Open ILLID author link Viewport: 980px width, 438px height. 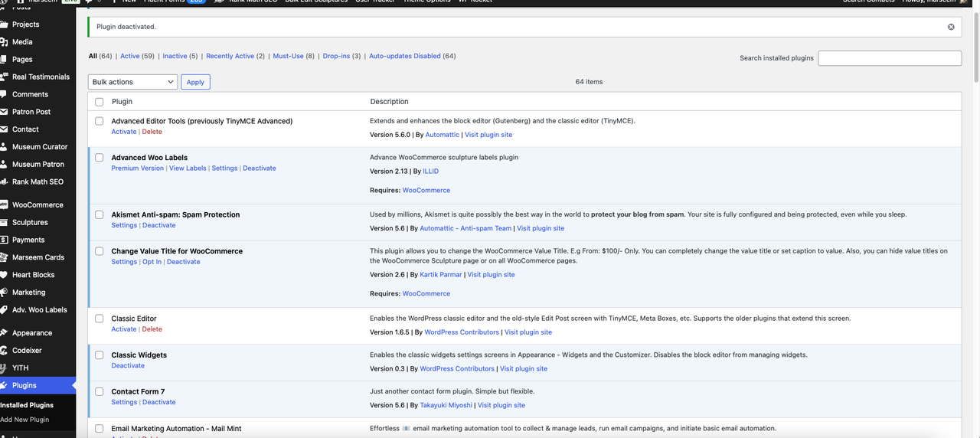[x=430, y=172]
